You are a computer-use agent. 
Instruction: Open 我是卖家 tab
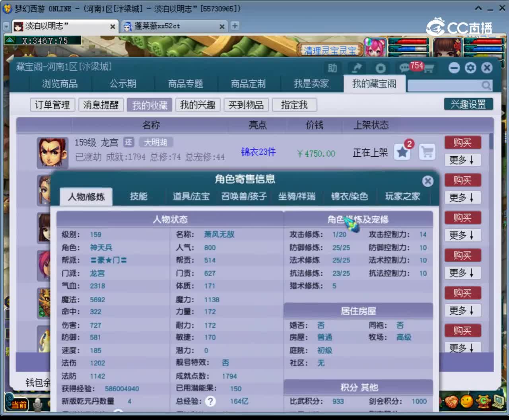click(311, 84)
